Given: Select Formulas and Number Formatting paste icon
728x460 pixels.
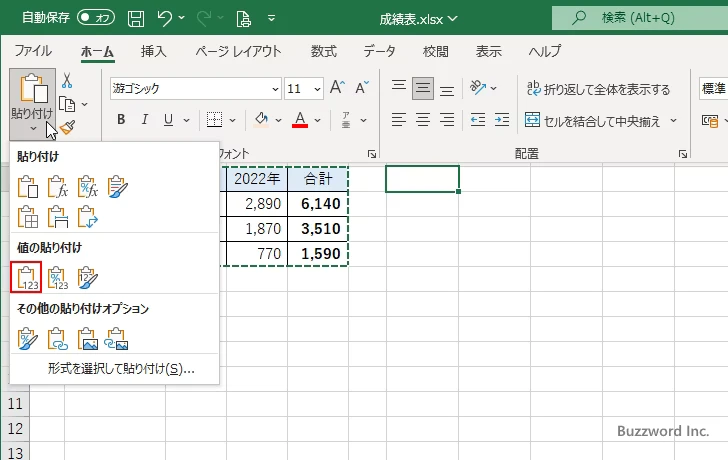Looking at the screenshot, I should tap(88, 187).
